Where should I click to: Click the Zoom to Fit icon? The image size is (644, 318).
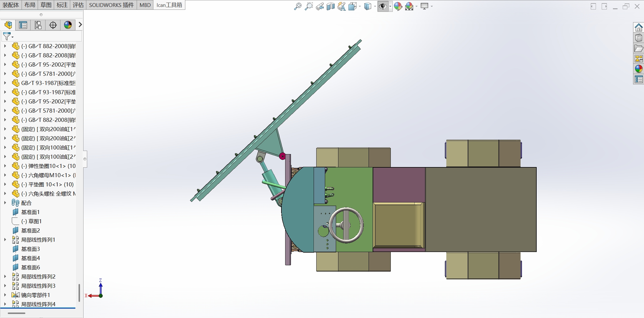pos(298,6)
